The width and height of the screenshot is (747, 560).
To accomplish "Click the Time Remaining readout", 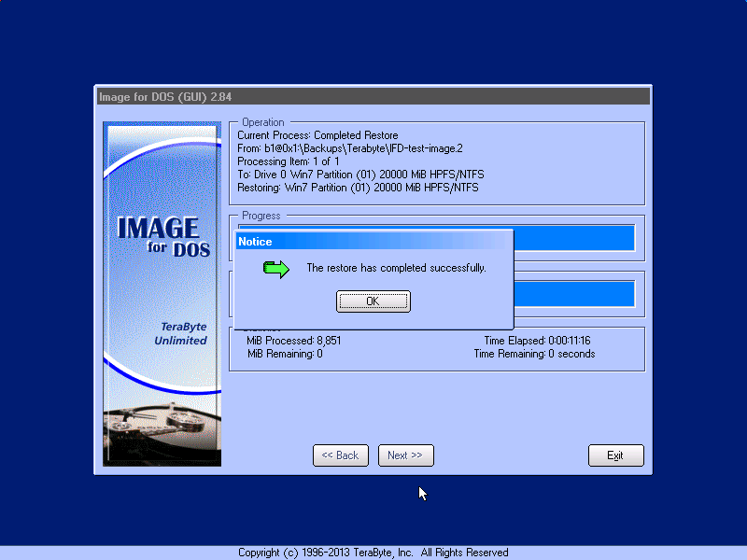I will tap(534, 354).
